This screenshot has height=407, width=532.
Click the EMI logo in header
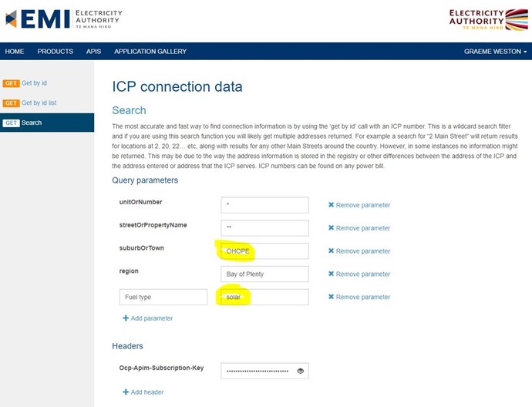[x=64, y=19]
